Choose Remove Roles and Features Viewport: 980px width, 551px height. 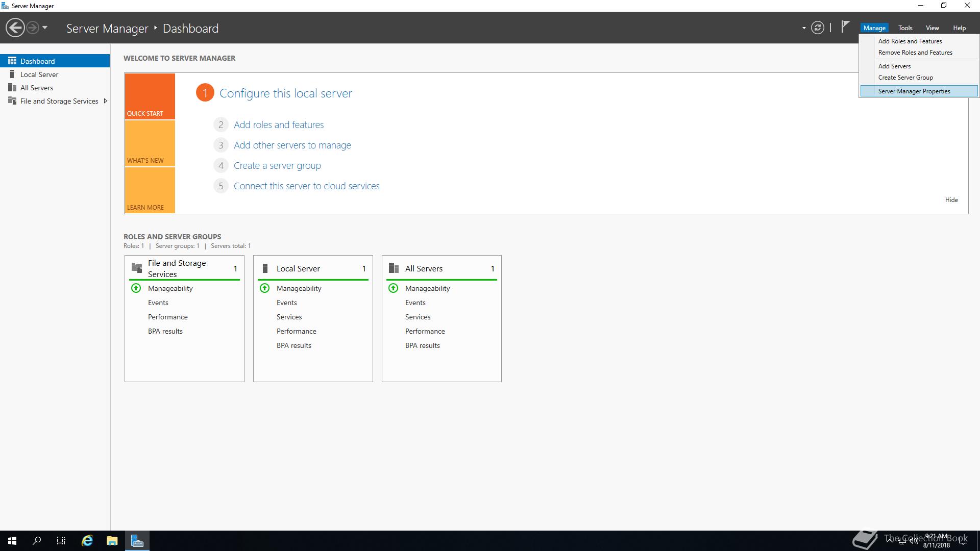915,53
